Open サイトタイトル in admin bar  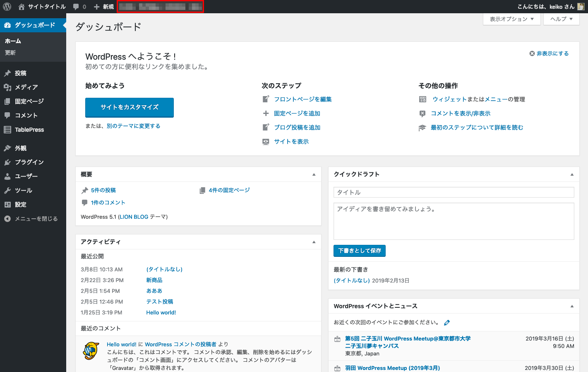pos(42,7)
